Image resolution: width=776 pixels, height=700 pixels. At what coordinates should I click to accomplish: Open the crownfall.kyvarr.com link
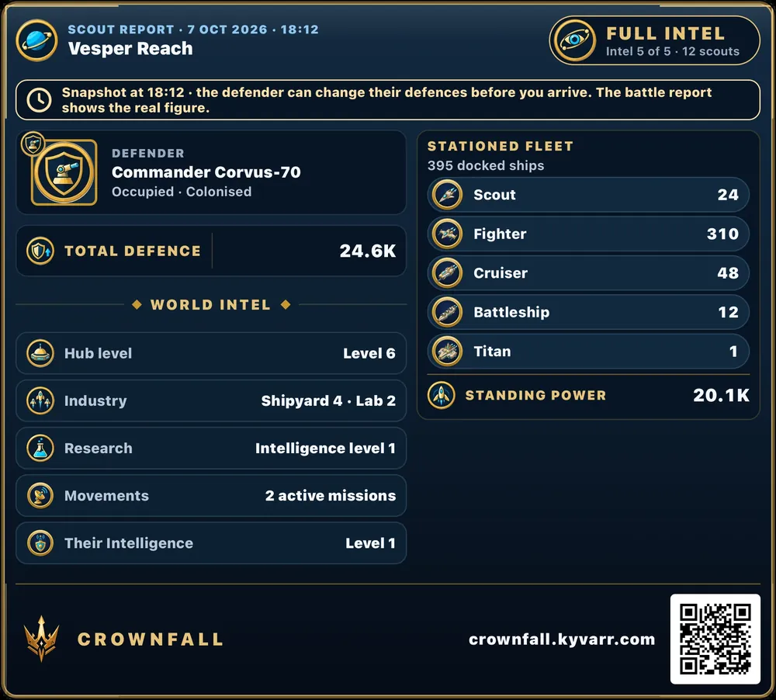click(x=562, y=639)
